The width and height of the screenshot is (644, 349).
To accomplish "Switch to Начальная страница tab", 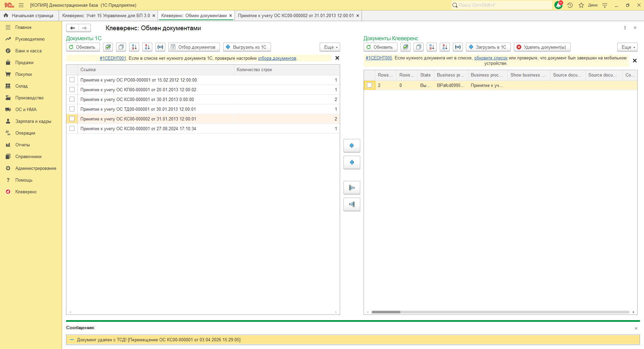I will click(29, 15).
